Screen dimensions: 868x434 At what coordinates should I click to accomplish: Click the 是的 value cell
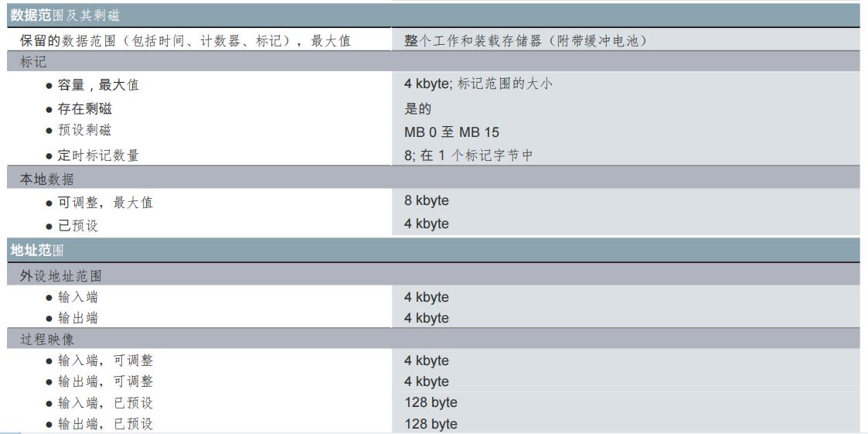417,108
